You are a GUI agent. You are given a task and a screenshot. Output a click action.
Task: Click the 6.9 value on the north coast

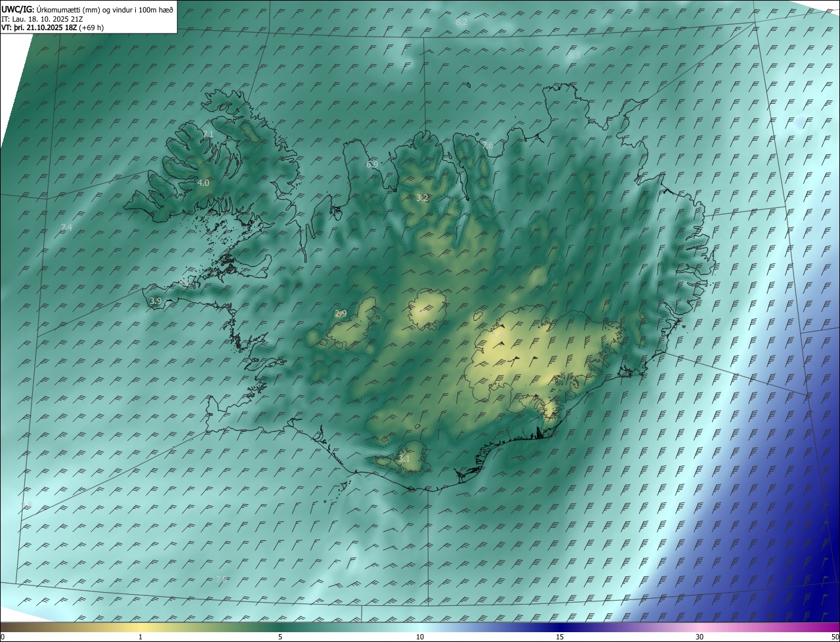tap(372, 164)
